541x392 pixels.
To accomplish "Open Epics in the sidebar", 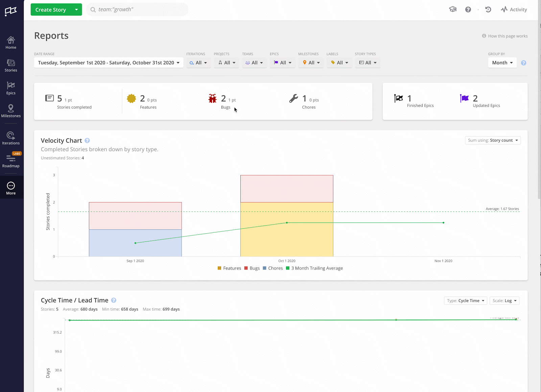I will [11, 88].
